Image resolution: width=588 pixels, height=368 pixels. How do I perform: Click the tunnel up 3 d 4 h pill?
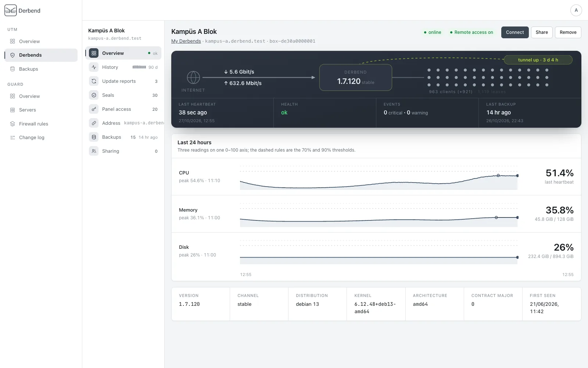point(538,60)
